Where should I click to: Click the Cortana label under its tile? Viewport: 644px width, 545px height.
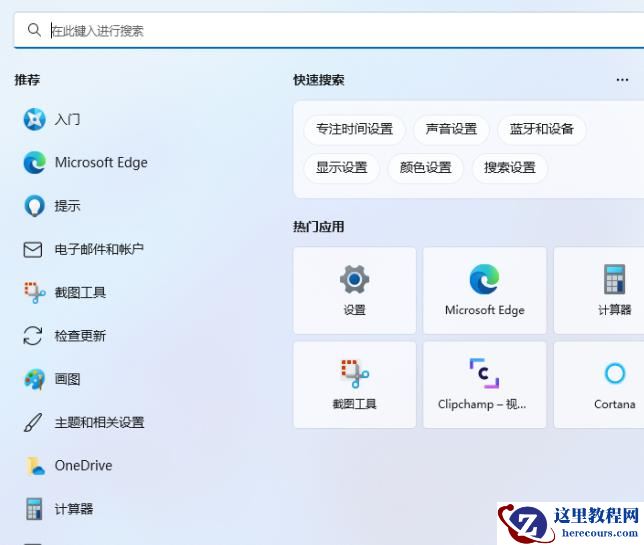[615, 405]
